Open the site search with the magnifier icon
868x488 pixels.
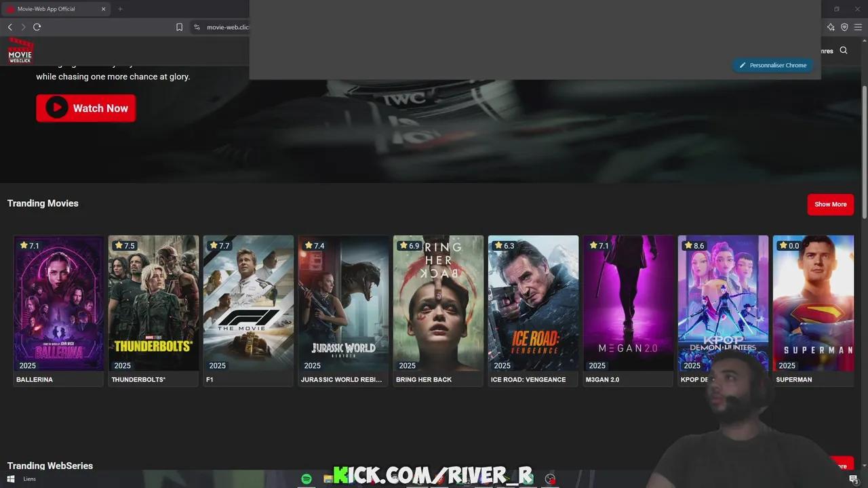tap(844, 50)
